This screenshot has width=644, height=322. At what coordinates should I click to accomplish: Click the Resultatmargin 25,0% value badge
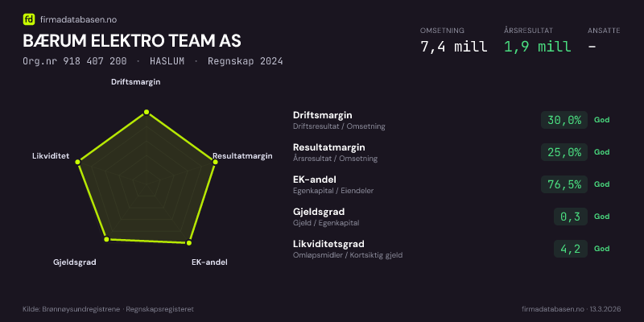(x=563, y=152)
